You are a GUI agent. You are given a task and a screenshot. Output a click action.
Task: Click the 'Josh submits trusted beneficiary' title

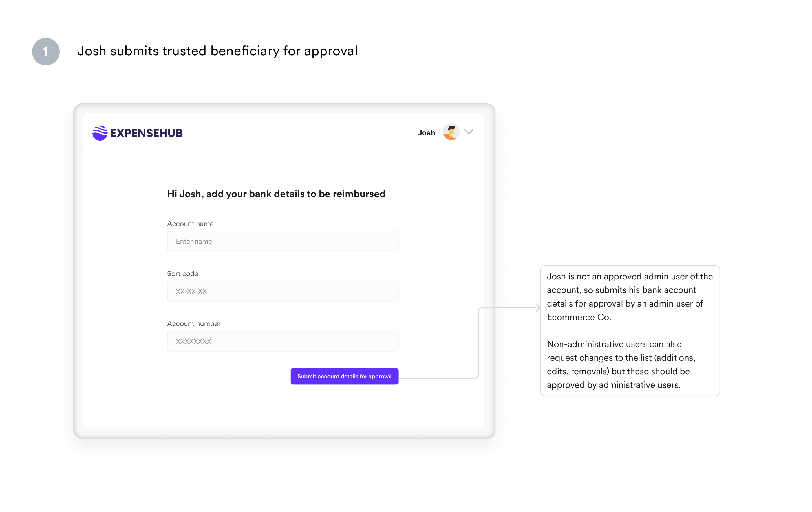point(217,51)
